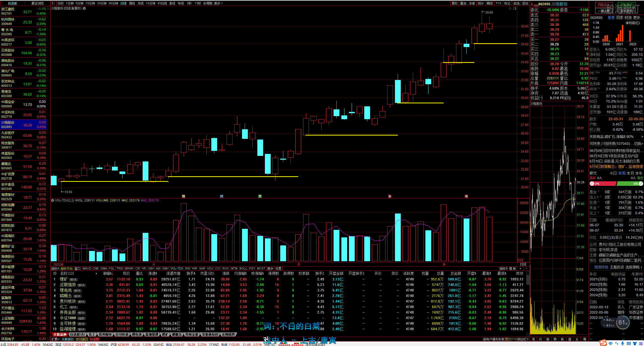Image resolution: width=644 pixels, height=346 pixels.
Task: Expand the 侧边栏 sidebar chevron
Action: tap(524, 339)
